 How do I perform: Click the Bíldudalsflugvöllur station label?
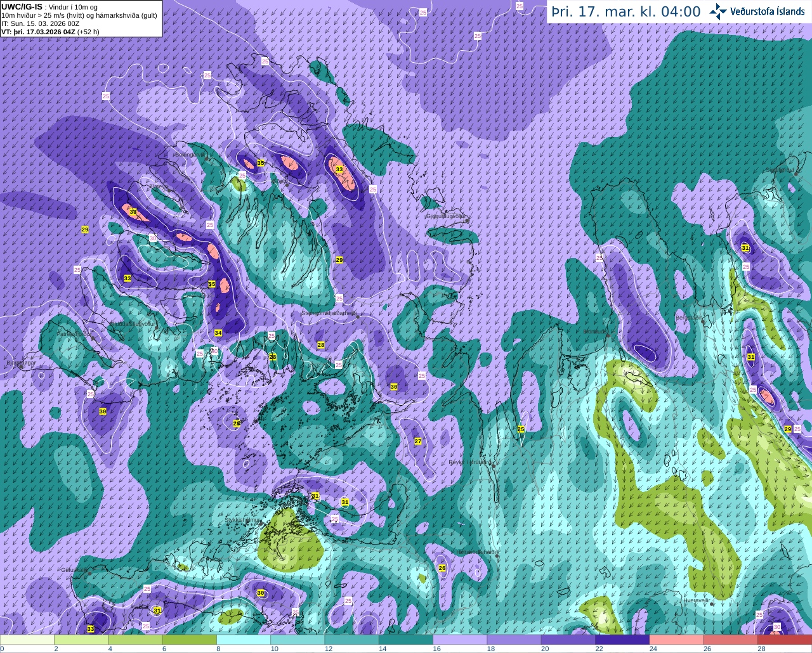[132, 323]
